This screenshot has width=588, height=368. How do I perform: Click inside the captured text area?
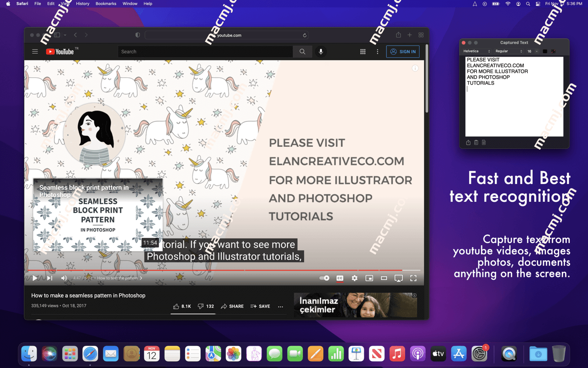(514, 97)
